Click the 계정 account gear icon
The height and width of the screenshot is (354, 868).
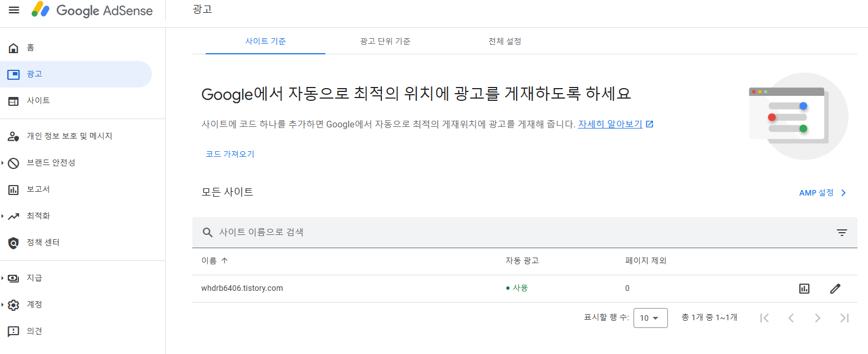[x=13, y=305]
